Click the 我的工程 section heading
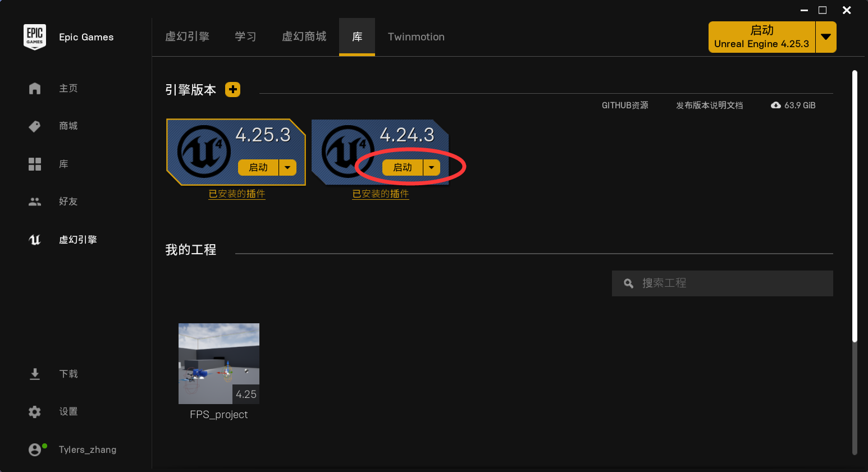The width and height of the screenshot is (868, 472). pyautogui.click(x=191, y=250)
